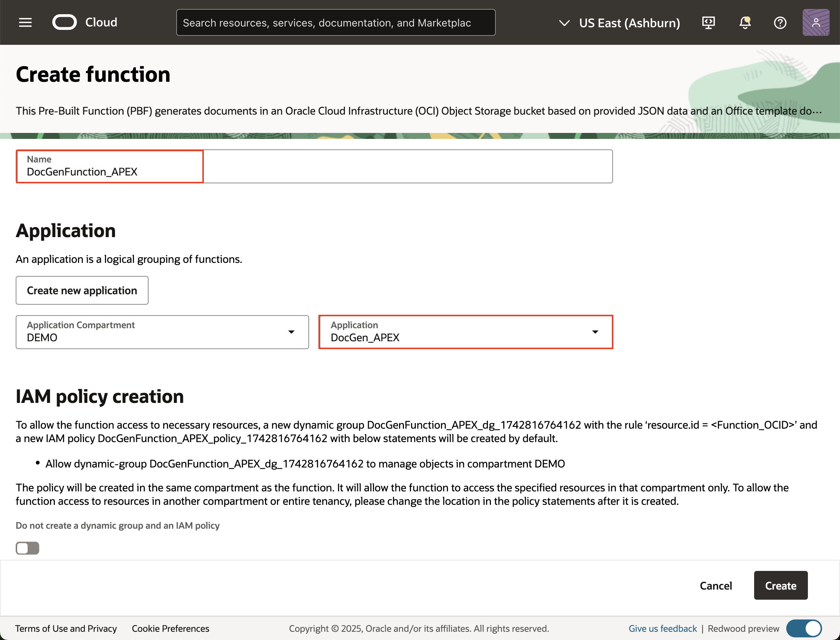The width and height of the screenshot is (840, 640).
Task: Click the Create button
Action: (x=780, y=585)
